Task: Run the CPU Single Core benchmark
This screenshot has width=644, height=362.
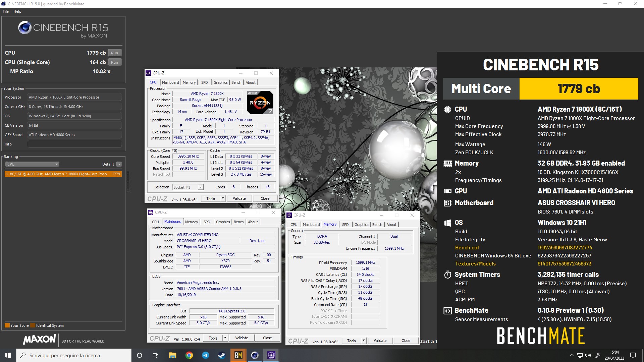Action: click(x=115, y=62)
